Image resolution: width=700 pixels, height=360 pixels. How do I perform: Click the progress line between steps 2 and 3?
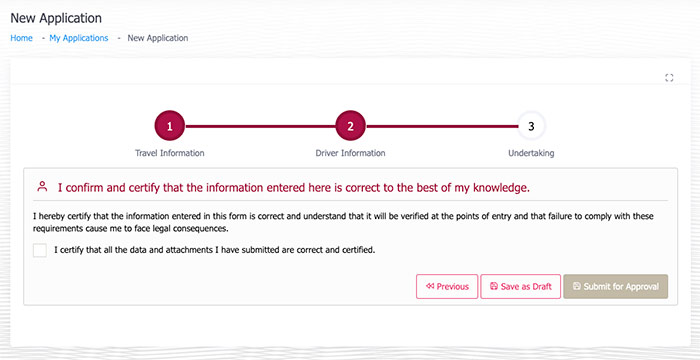[x=441, y=126]
